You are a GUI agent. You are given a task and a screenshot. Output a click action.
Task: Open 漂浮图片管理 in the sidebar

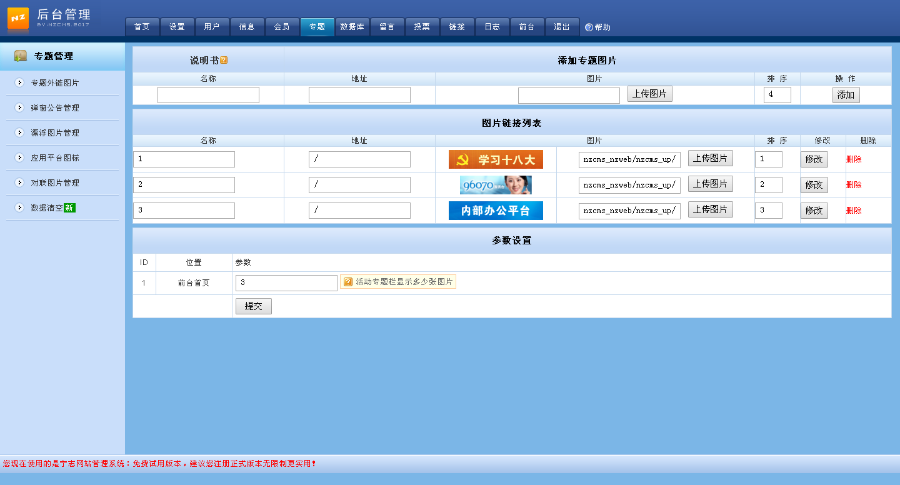click(x=55, y=132)
